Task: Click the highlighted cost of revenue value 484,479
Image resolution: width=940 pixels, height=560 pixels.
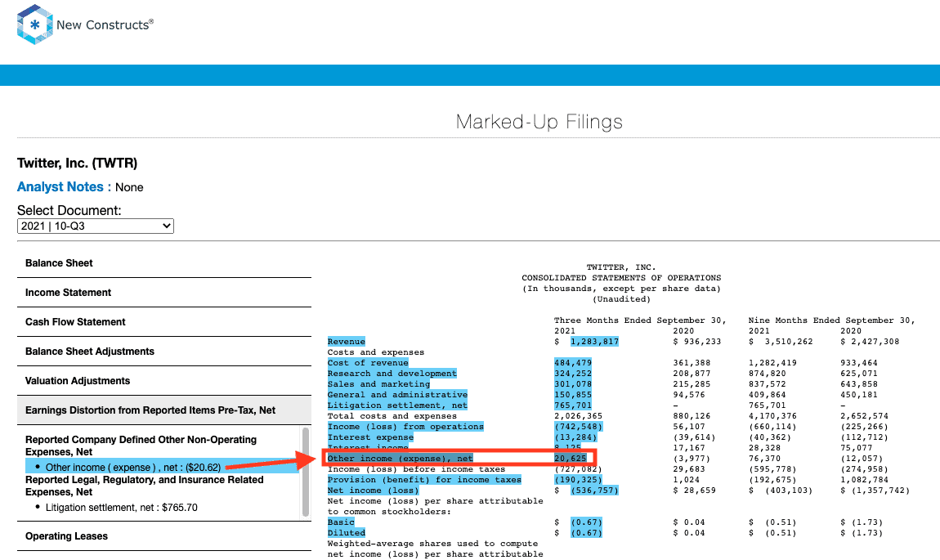Action: (572, 363)
